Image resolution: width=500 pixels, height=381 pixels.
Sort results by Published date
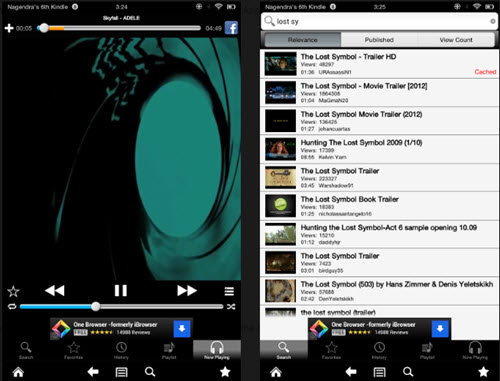click(x=379, y=40)
